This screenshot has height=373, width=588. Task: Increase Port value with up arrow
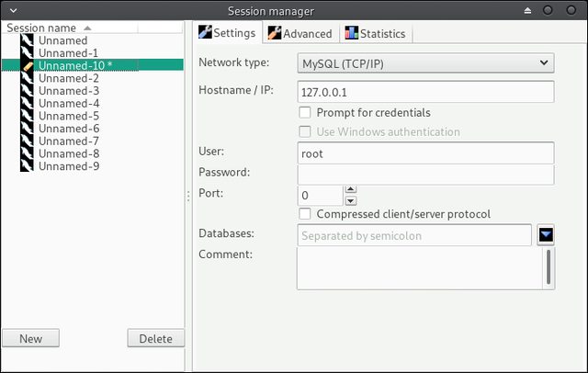click(351, 189)
